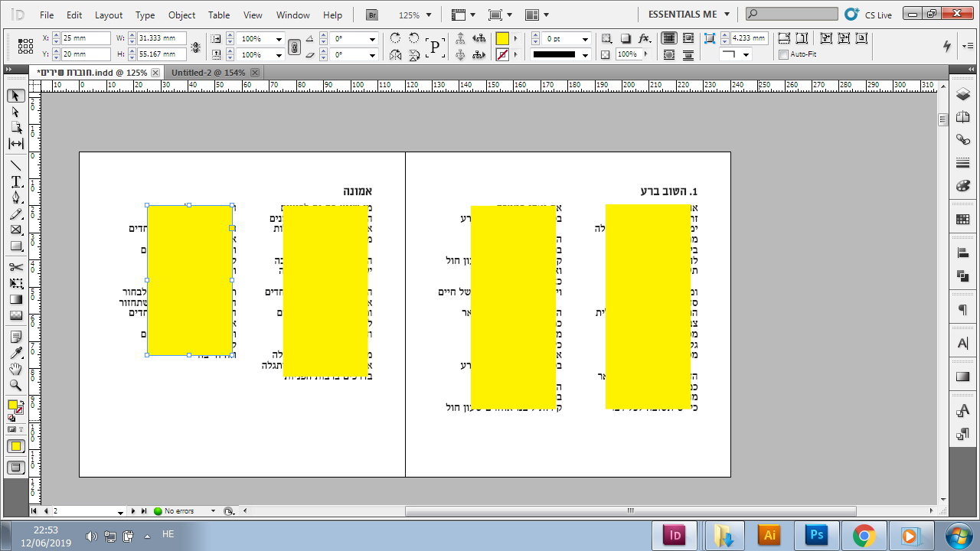Select the Zoom tool

click(x=15, y=386)
